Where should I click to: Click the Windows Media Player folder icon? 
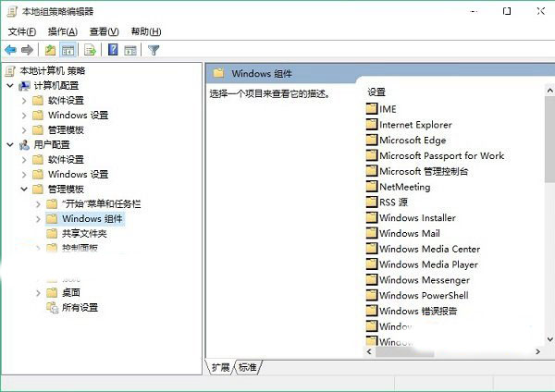[x=372, y=264]
